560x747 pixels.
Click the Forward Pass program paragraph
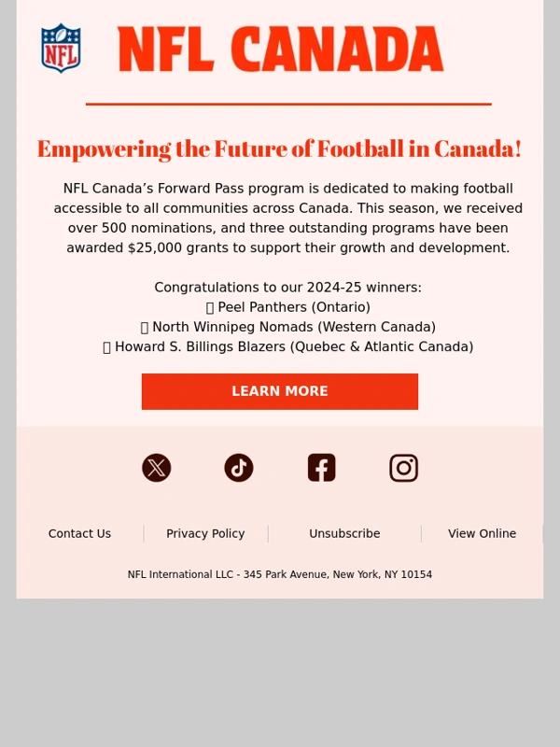tap(288, 218)
